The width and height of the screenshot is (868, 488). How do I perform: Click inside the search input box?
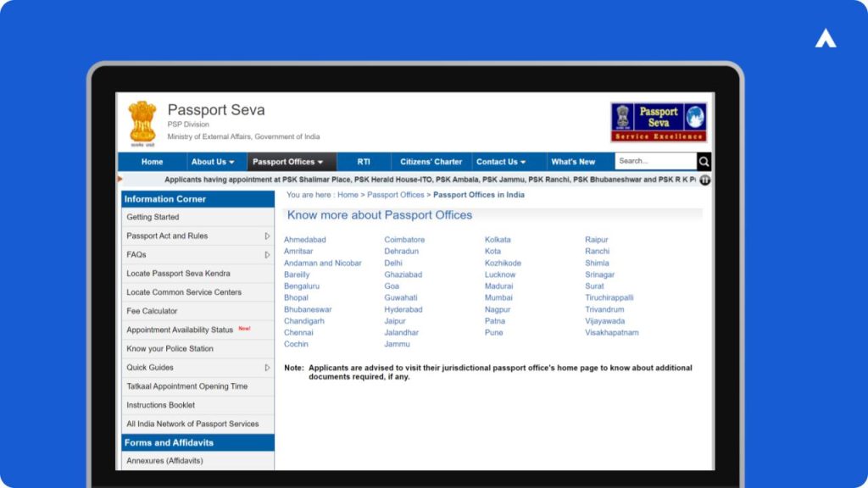click(654, 161)
